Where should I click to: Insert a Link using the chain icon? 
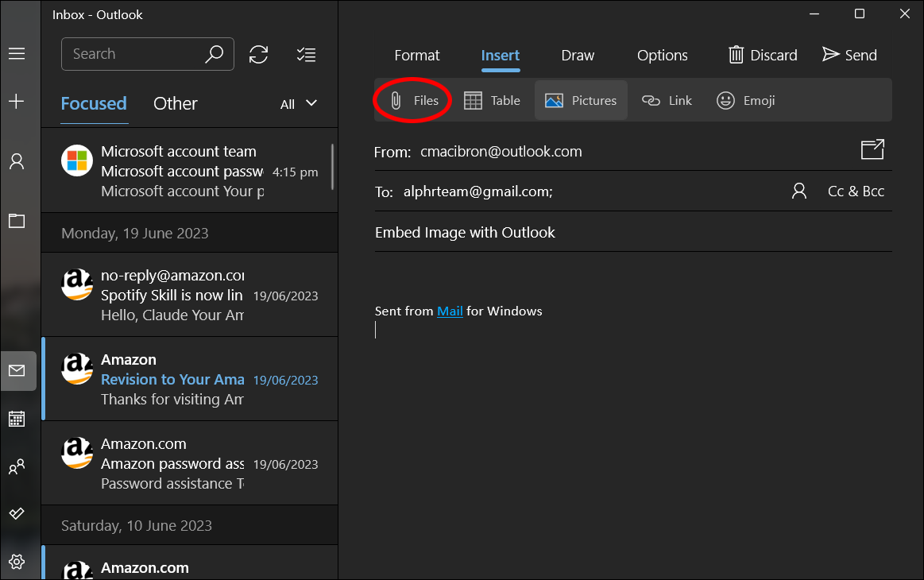667,101
